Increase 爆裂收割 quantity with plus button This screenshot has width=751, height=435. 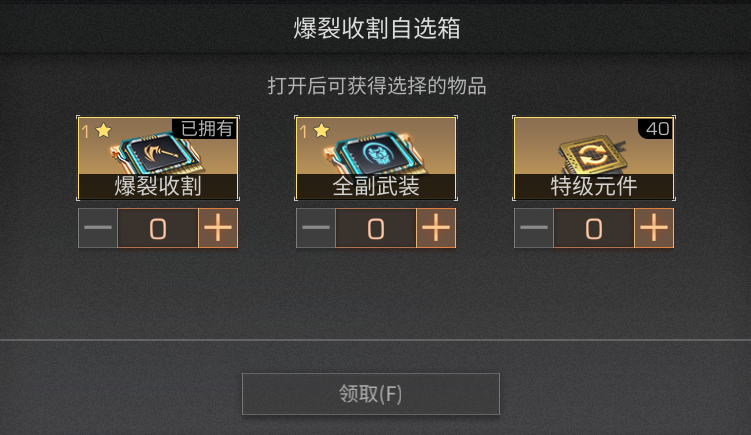pyautogui.click(x=218, y=228)
